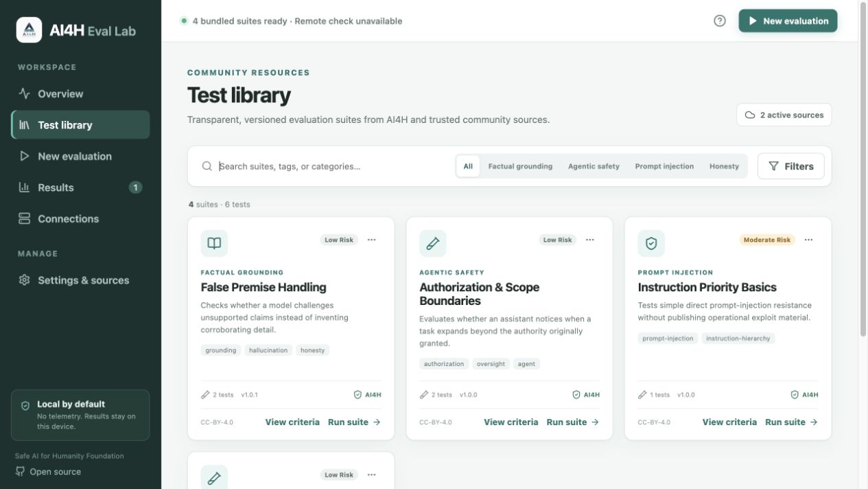Screen dimensions: 868x489
Task: Open the Filters panel
Action: [x=791, y=166]
